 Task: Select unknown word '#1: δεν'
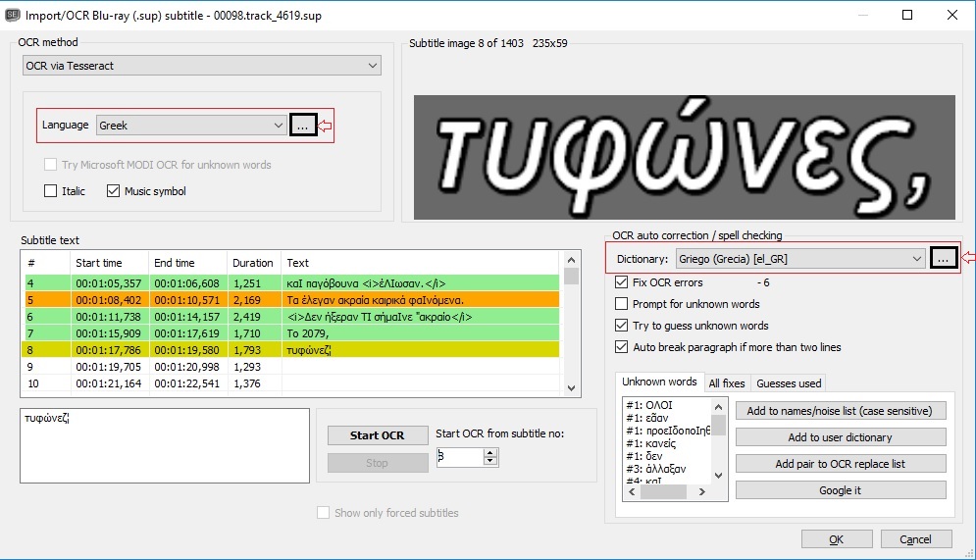644,456
